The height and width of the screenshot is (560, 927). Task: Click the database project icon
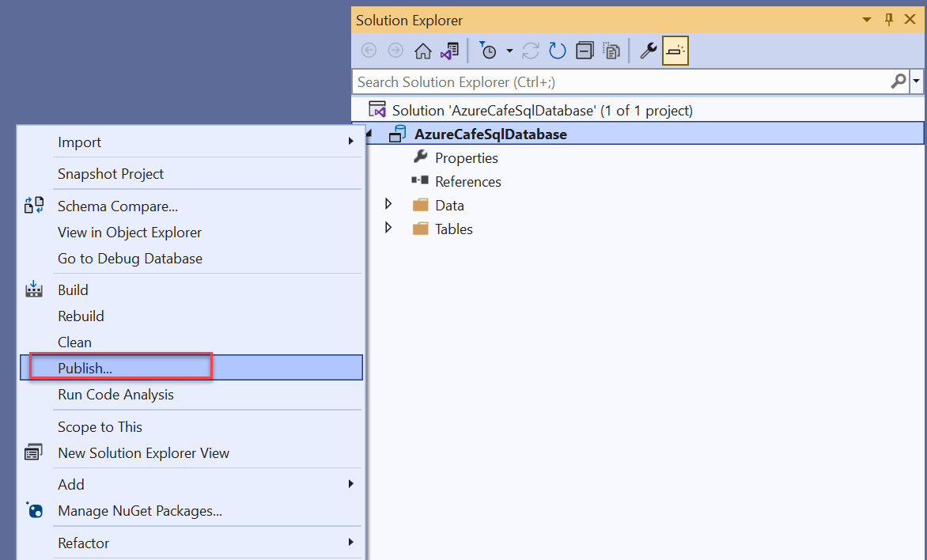tap(397, 134)
